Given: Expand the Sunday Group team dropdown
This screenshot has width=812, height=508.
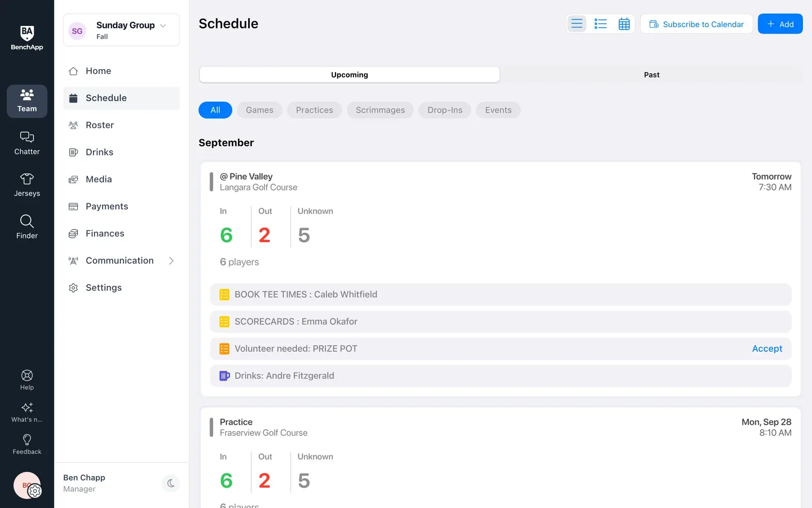Looking at the screenshot, I should (x=163, y=25).
